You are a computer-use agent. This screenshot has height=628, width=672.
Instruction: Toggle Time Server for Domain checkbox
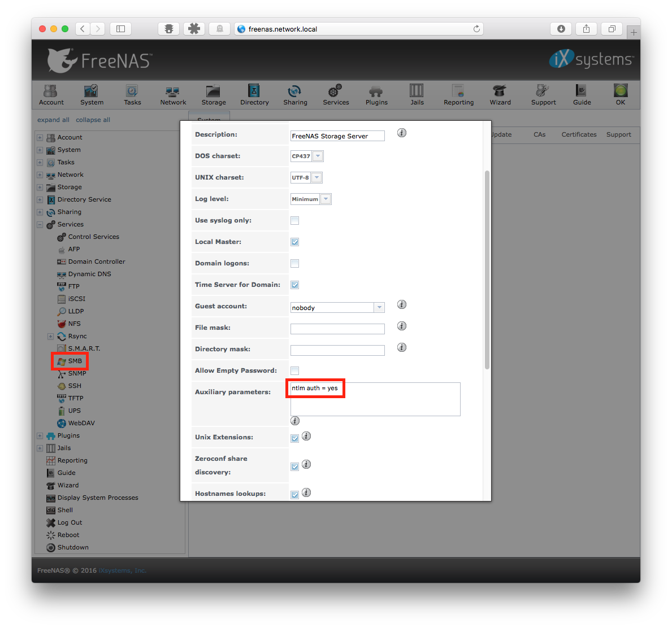pyautogui.click(x=295, y=285)
